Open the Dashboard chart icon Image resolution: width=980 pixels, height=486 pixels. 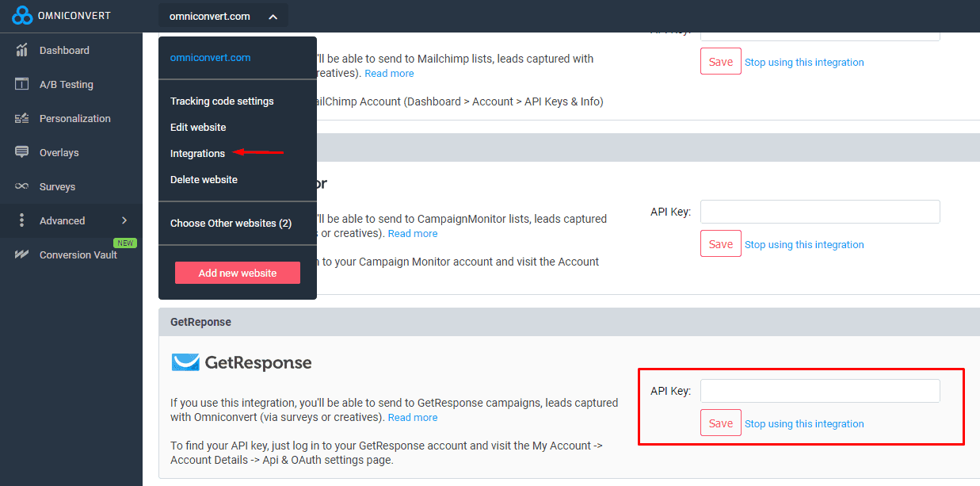pos(22,50)
